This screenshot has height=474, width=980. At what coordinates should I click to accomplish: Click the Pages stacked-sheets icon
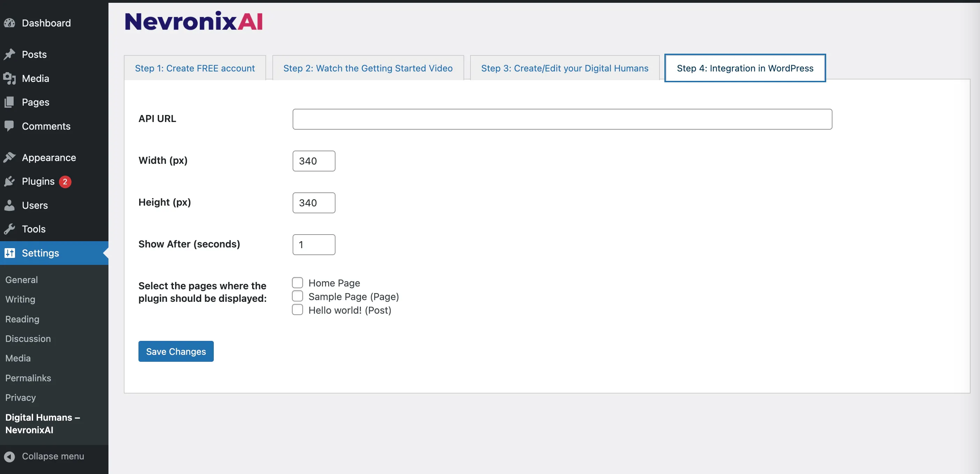click(9, 102)
